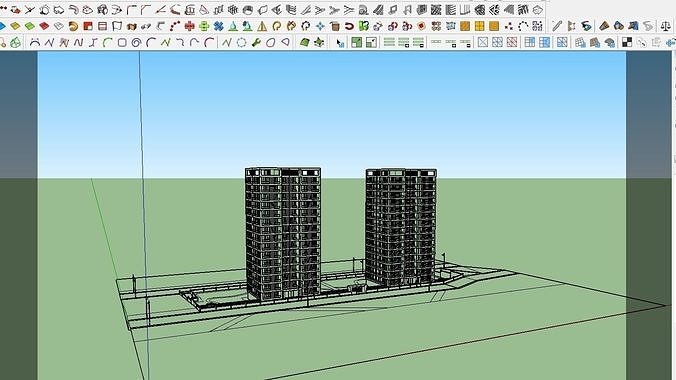676x380 pixels.
Task: Click the blue X cross icon
Action: (219, 26)
